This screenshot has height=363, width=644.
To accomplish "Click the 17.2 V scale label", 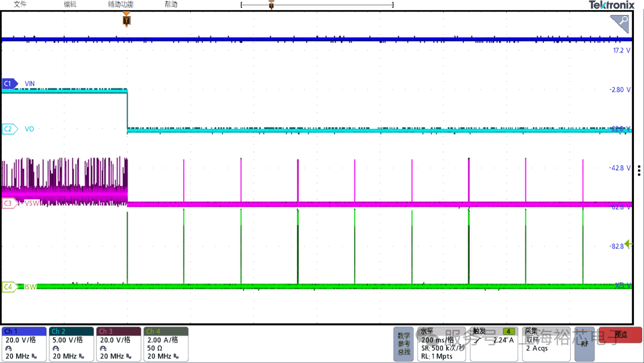I will [621, 50].
